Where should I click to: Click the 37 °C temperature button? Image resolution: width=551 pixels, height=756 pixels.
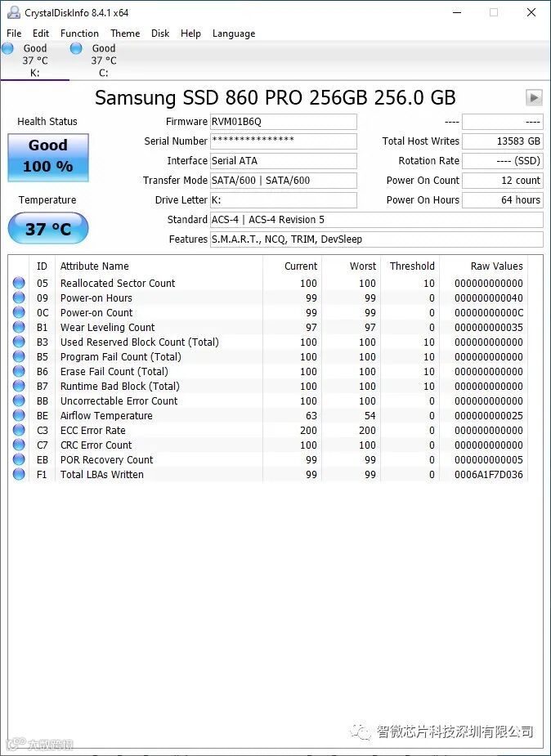coord(48,228)
